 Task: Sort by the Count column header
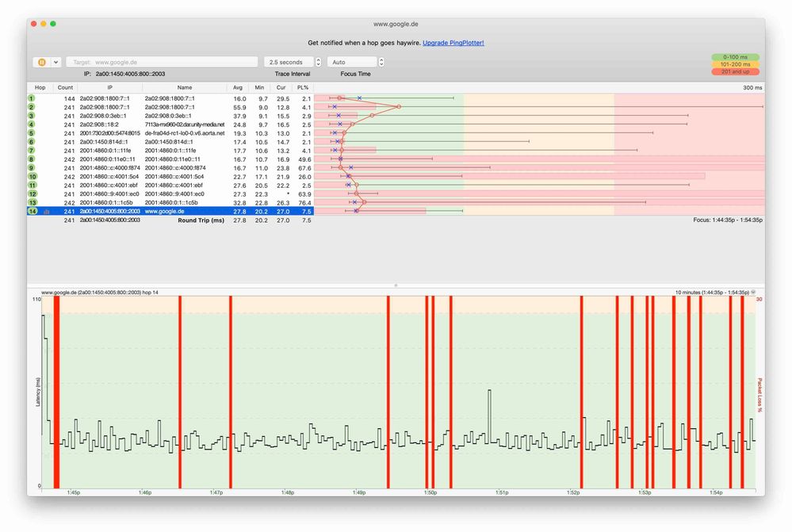[x=65, y=87]
